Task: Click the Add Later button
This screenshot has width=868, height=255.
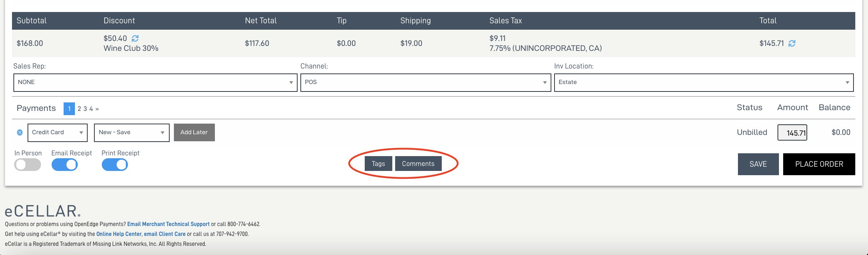Action: [x=194, y=132]
